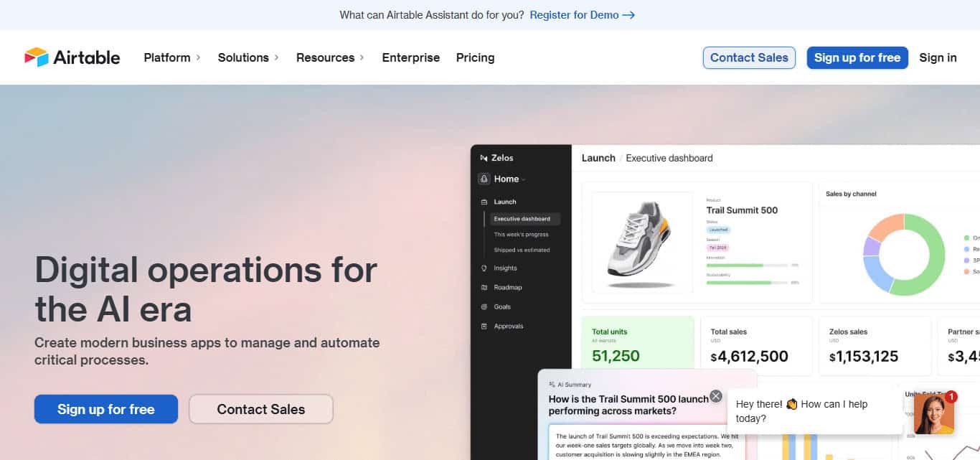This screenshot has width=980, height=460.
Task: Select Executive dashboard in sidebar
Action: [x=525, y=219]
